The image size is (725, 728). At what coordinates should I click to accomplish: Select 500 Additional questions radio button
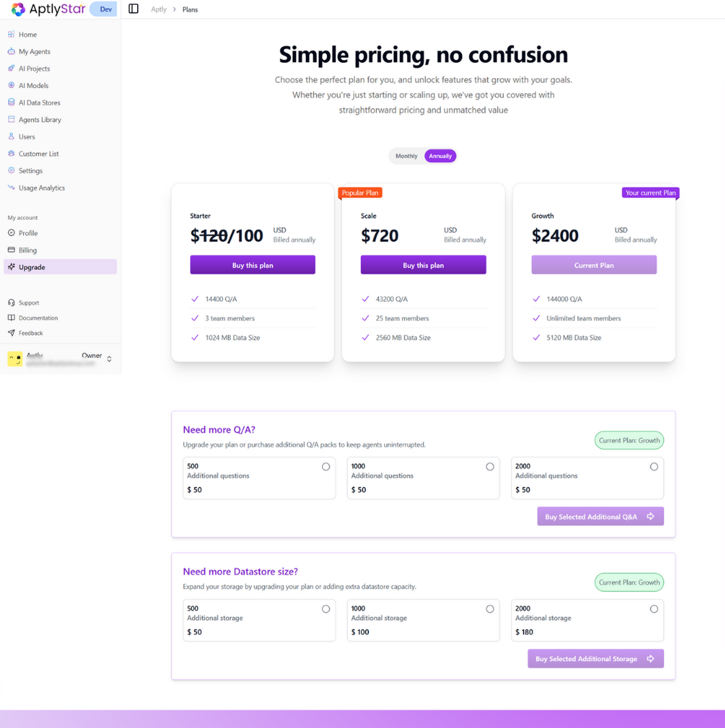tap(326, 466)
